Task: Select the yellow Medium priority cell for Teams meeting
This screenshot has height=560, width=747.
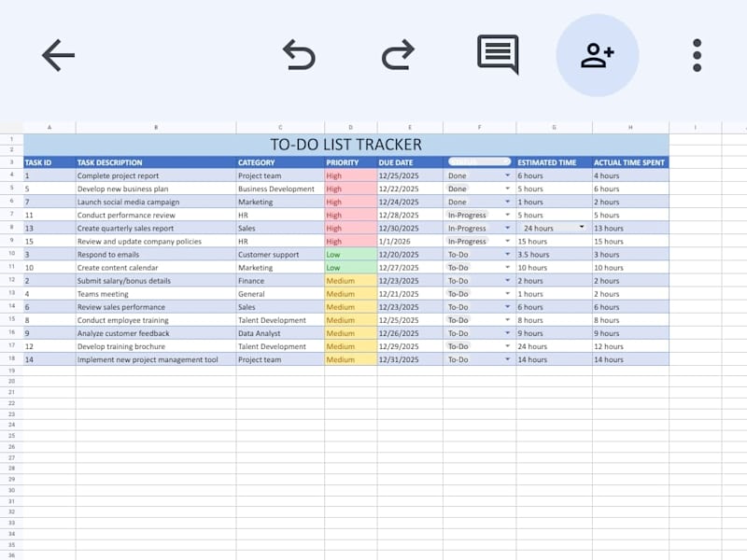Action: click(x=351, y=294)
